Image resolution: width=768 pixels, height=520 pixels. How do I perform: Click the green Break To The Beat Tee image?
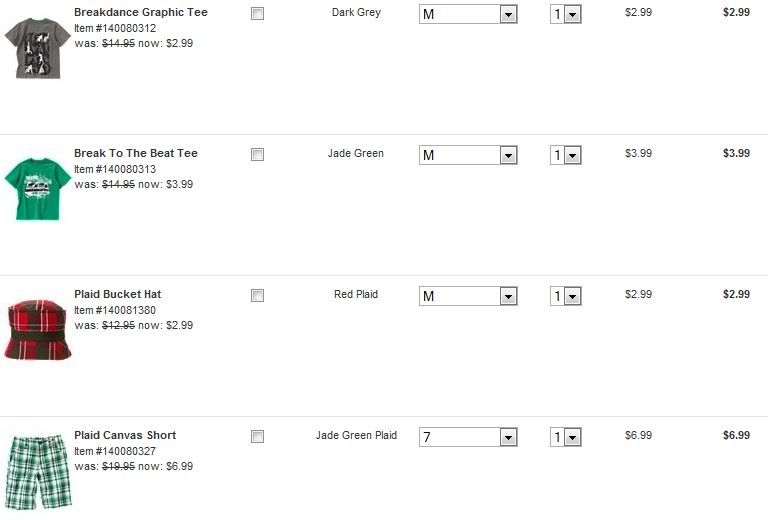[37, 188]
